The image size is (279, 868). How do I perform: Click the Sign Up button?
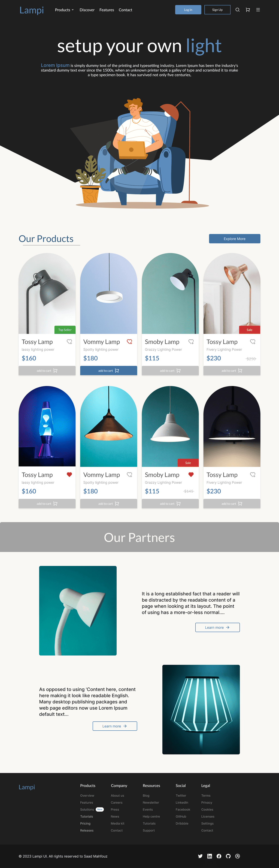tap(217, 10)
